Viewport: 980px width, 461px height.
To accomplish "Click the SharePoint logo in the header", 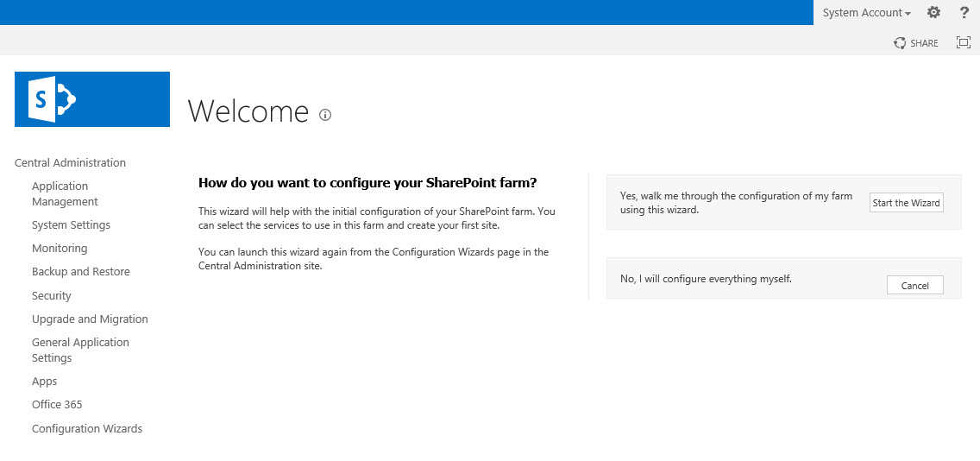I will point(91,99).
